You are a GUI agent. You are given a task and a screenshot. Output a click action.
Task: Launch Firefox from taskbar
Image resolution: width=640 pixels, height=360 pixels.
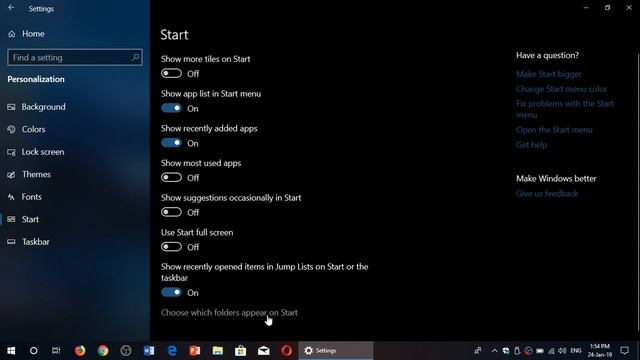tap(80, 351)
